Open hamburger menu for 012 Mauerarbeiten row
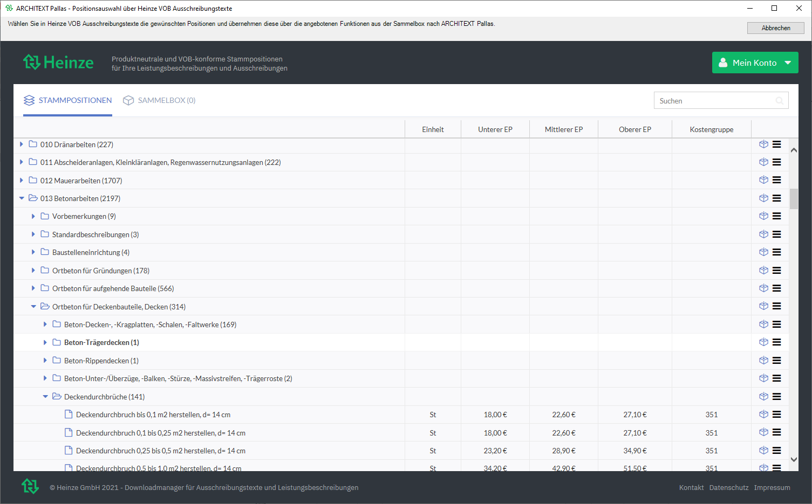The width and height of the screenshot is (812, 504). (776, 180)
